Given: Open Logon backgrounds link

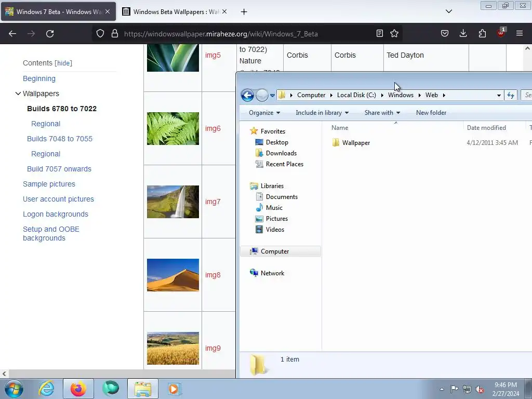Looking at the screenshot, I should point(55,214).
